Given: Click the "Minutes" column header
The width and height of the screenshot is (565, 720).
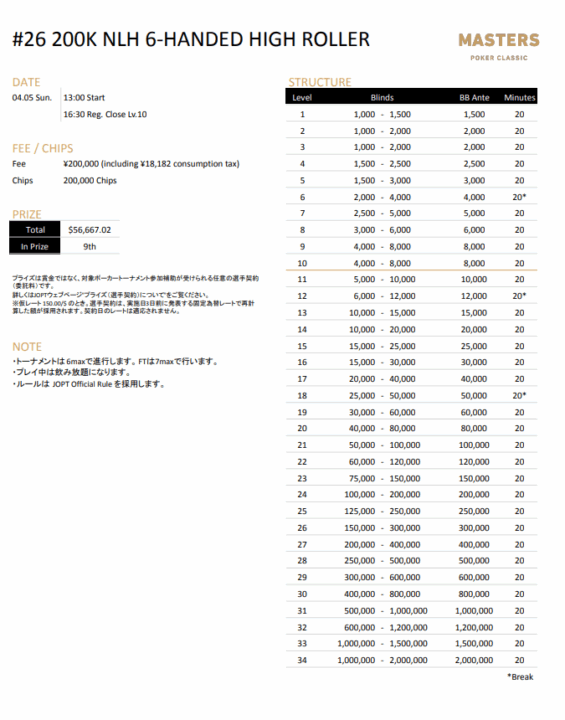Looking at the screenshot, I should point(520,98).
